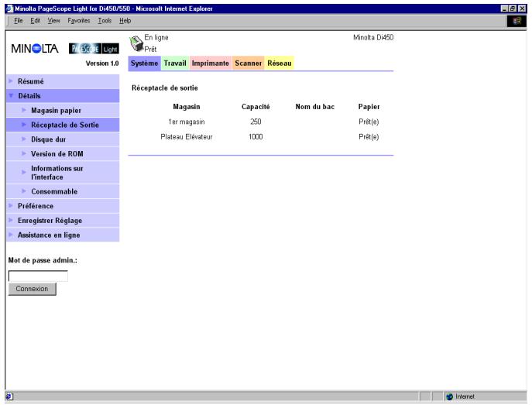Click 'Prêt(e)' in the Plateau Elévateur row

369,137
